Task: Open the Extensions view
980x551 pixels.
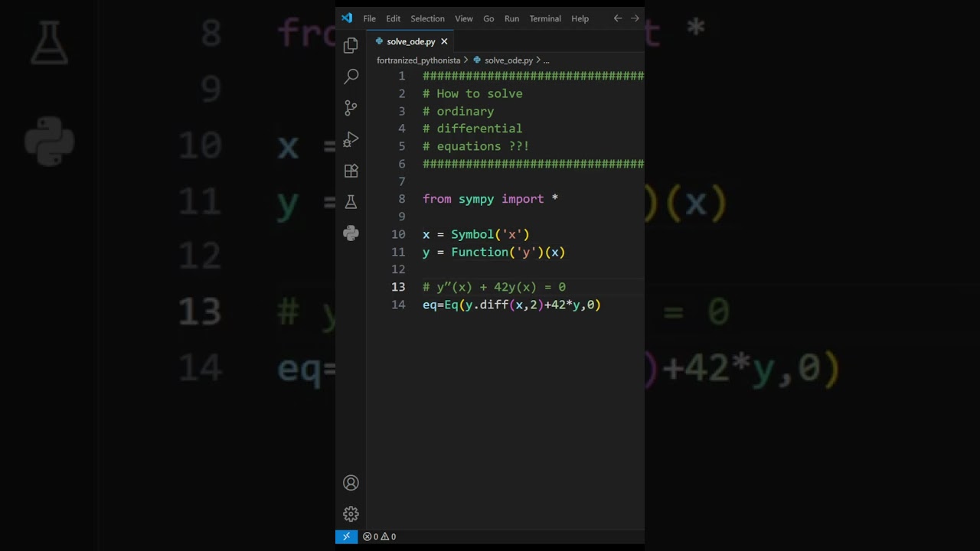Action: (351, 171)
